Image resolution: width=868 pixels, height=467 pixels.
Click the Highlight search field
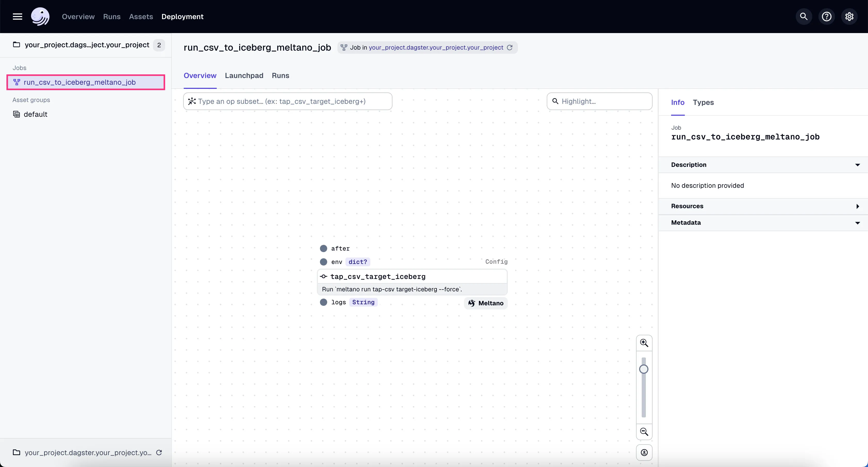click(x=599, y=101)
